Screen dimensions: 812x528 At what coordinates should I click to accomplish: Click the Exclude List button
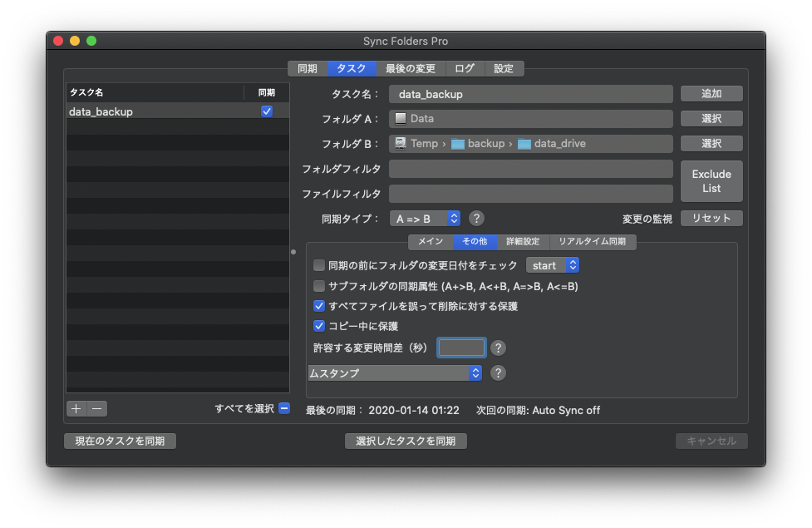point(711,181)
